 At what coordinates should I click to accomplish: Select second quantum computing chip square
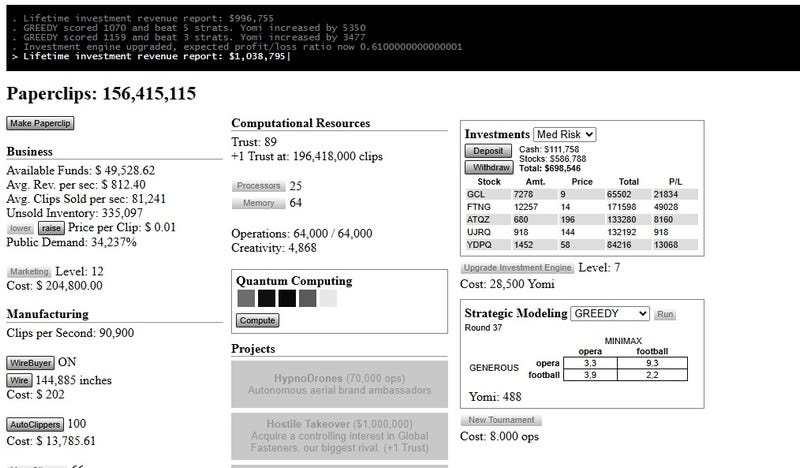click(x=266, y=298)
